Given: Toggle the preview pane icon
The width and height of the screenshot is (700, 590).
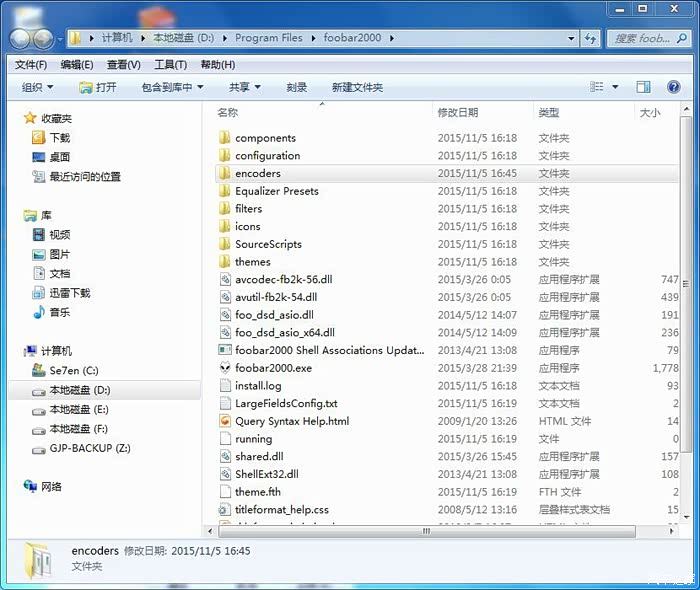Looking at the screenshot, I should [x=643, y=87].
